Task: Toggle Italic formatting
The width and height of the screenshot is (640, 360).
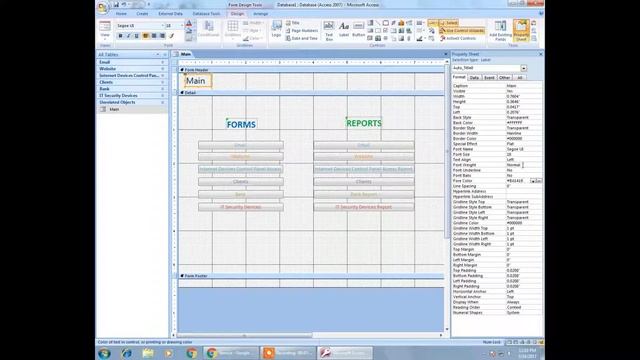Action: coord(129,36)
